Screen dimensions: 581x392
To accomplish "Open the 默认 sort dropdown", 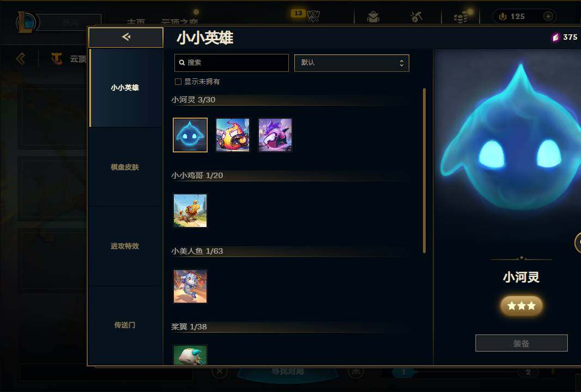I will tap(352, 63).
